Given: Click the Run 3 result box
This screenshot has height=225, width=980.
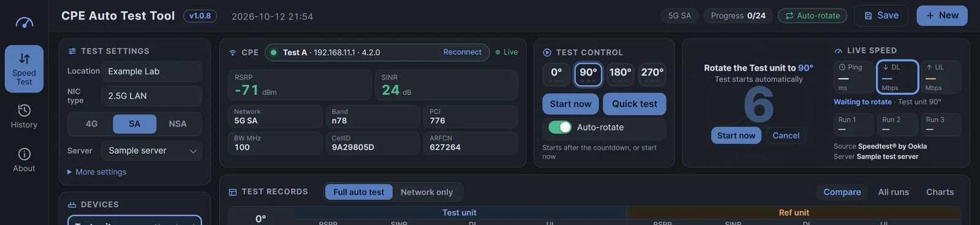Looking at the screenshot, I should (941, 124).
